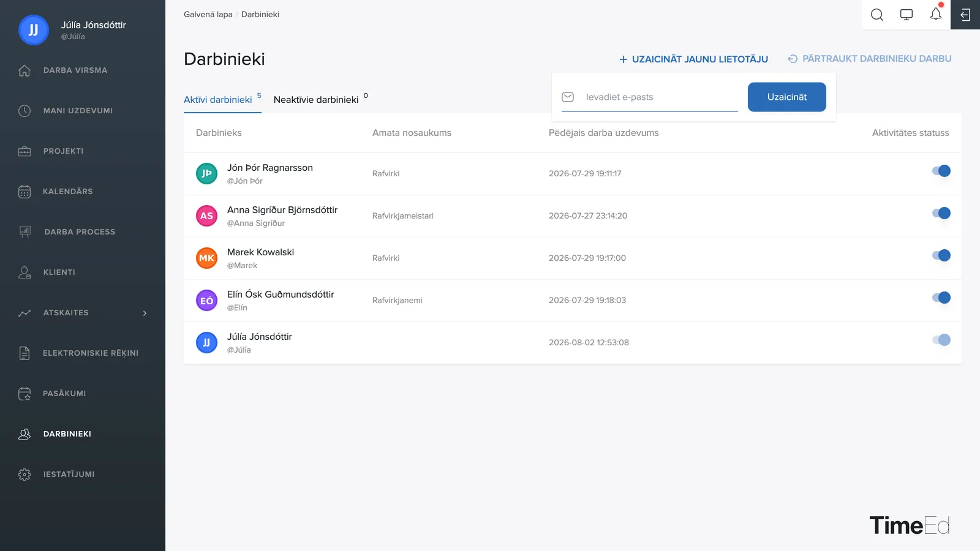Image resolution: width=980 pixels, height=551 pixels.
Task: Click the star calendar icon for Pasākumi
Action: tap(24, 394)
